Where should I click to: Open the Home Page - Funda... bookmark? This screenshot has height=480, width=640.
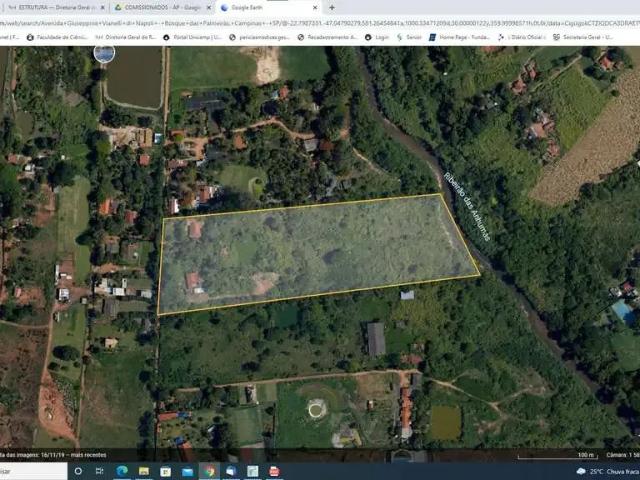pos(459,37)
